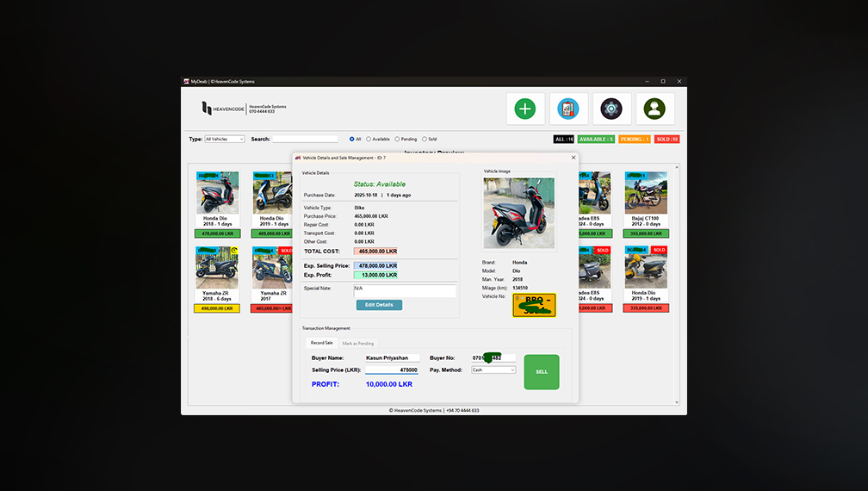
Task: Expand the Pay. Method dropdown
Action: (x=493, y=370)
